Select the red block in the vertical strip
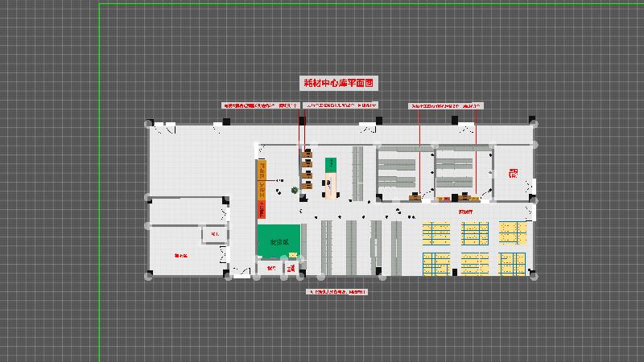Viewport: 644px width, 362px height. point(261,209)
